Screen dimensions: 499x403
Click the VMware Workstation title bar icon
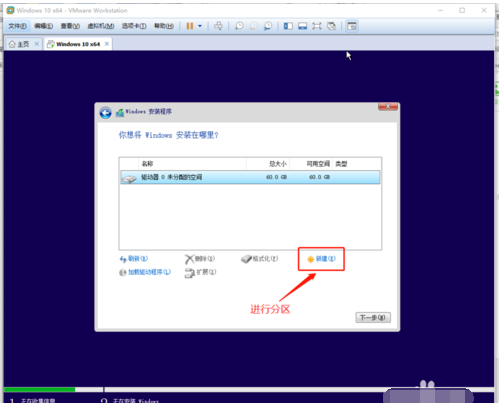(10, 10)
